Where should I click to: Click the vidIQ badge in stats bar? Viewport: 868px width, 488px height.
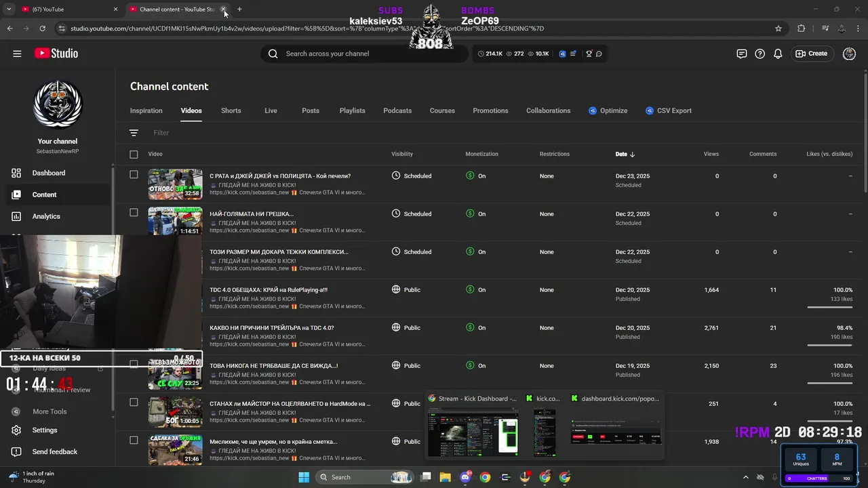point(563,54)
